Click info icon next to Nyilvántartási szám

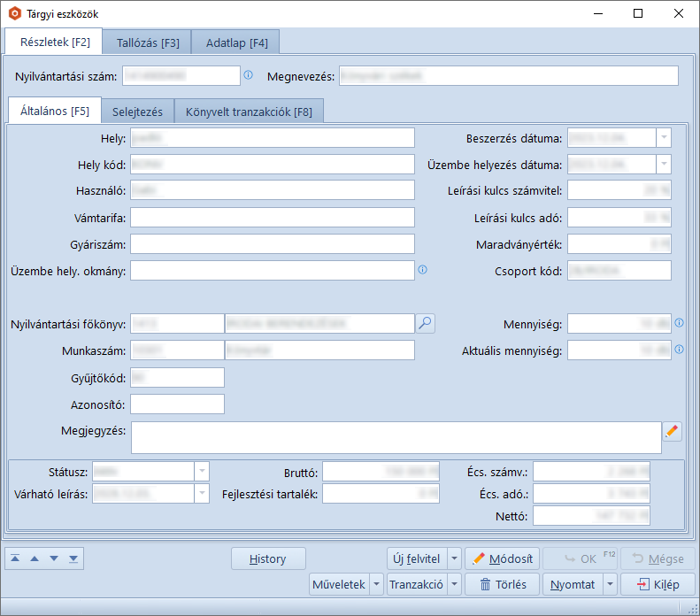[249, 75]
